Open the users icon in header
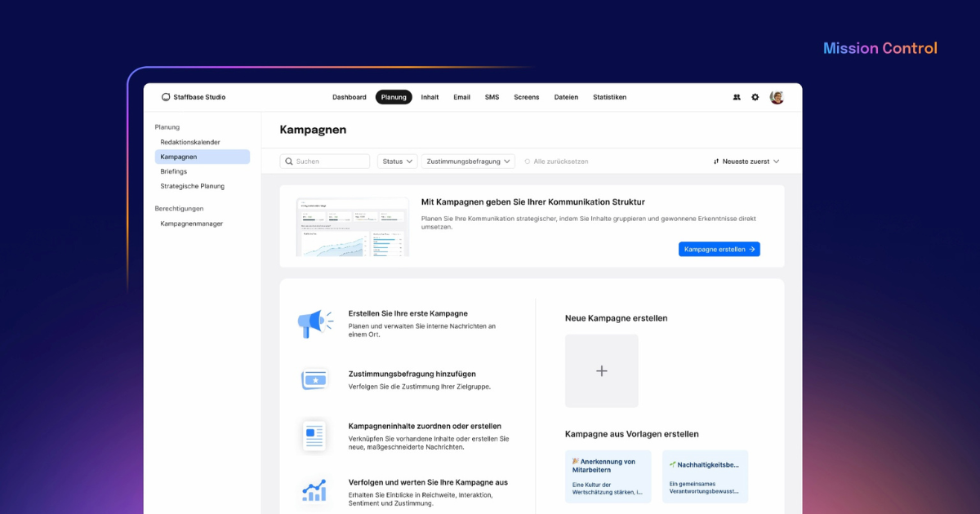 click(737, 97)
